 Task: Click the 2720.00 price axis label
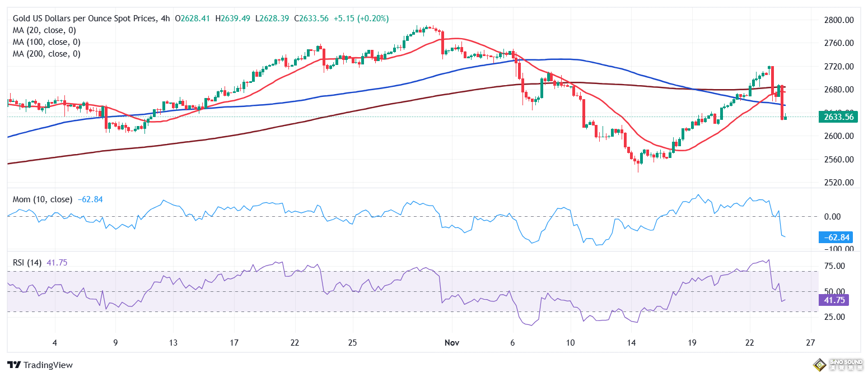coord(839,67)
